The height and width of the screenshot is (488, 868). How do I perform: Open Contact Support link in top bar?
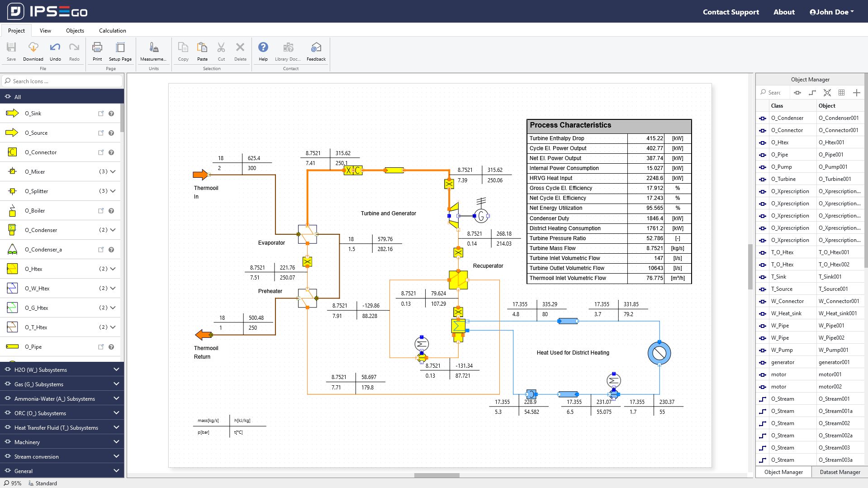730,12
